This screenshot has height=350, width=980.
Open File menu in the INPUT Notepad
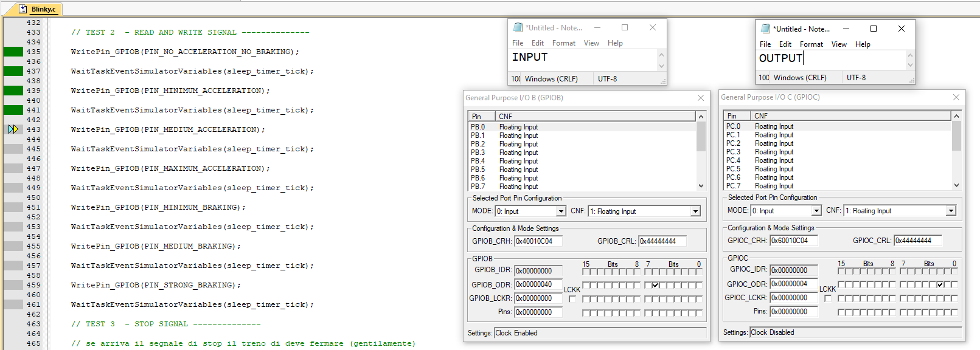coord(518,43)
